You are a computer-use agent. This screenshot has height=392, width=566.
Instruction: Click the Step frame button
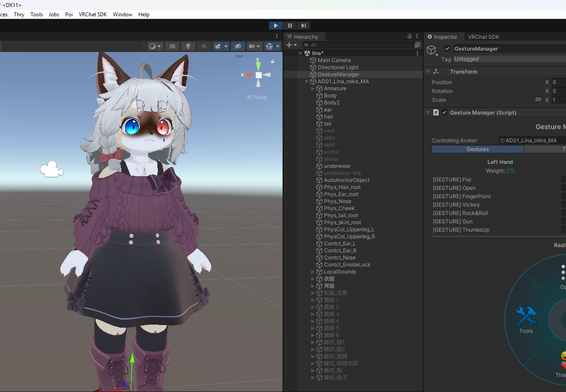click(x=304, y=26)
